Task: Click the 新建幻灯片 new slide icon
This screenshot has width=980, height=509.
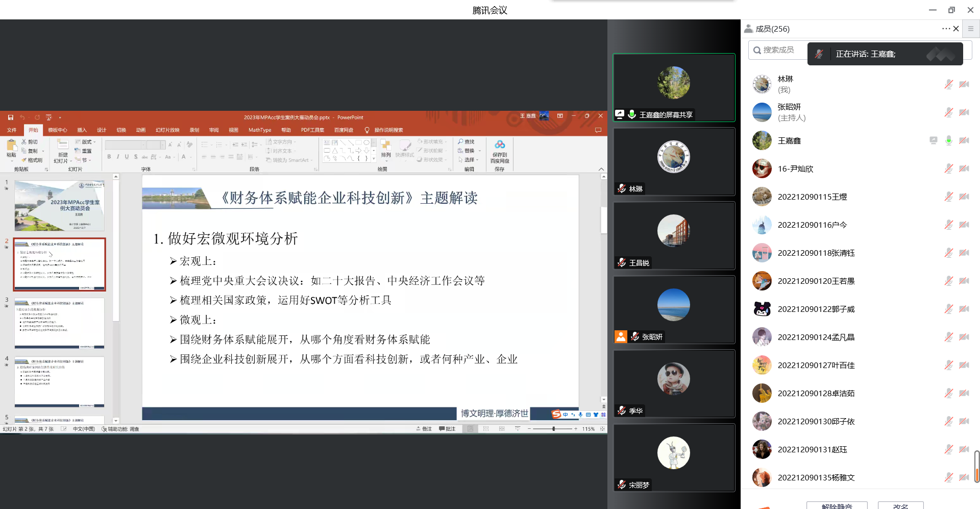Action: click(63, 145)
